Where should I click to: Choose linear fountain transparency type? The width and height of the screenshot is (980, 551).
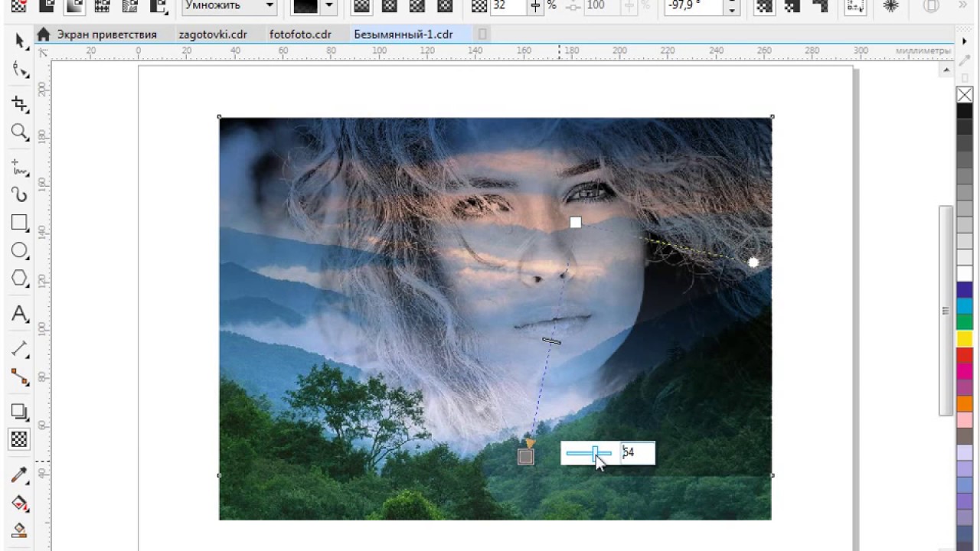[x=361, y=6]
